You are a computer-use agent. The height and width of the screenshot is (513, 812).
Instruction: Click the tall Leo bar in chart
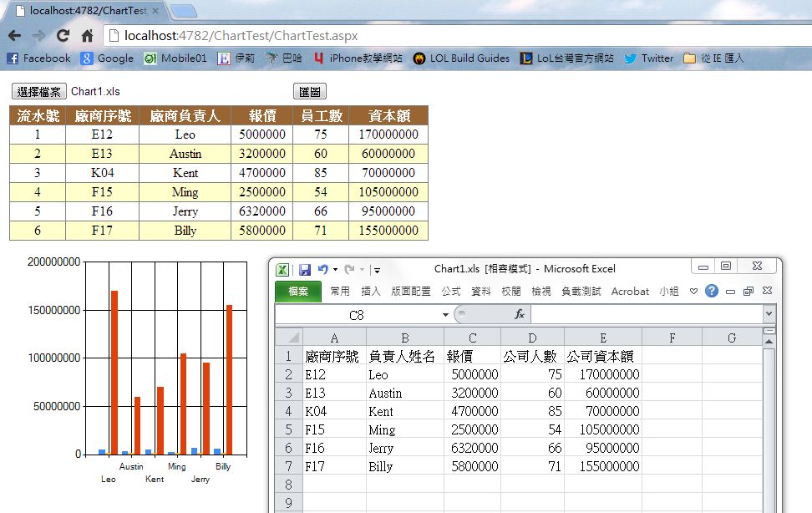114,373
